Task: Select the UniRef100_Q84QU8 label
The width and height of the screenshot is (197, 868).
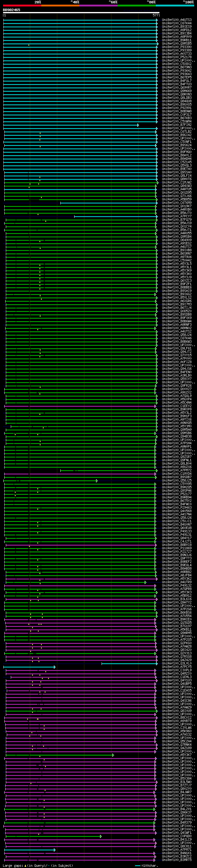Action: click(x=176, y=101)
